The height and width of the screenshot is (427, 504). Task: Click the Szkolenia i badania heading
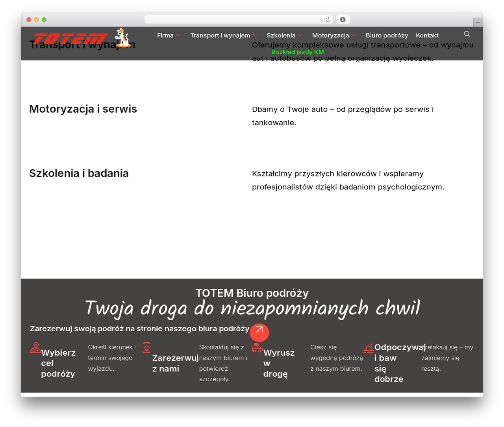tap(79, 173)
